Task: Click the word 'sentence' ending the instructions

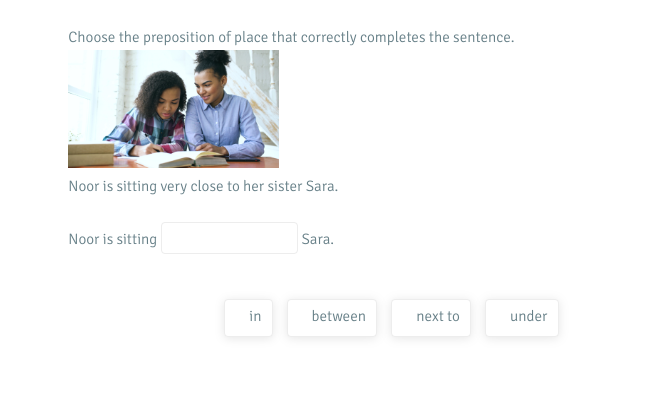Action: click(480, 38)
